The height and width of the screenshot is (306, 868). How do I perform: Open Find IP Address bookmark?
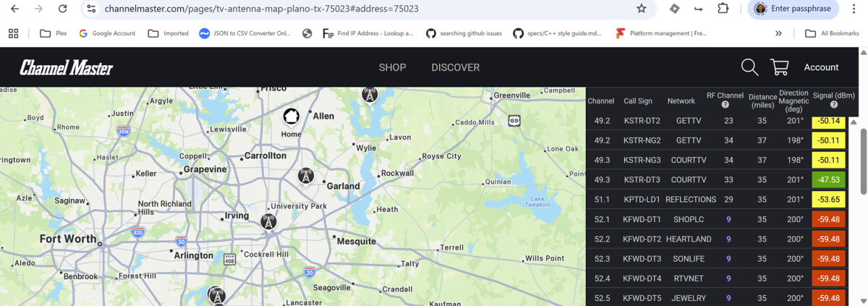[368, 33]
